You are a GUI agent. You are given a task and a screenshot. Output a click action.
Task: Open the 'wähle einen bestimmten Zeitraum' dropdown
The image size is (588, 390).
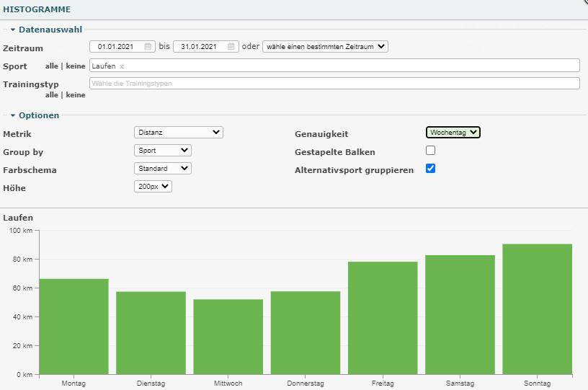325,47
